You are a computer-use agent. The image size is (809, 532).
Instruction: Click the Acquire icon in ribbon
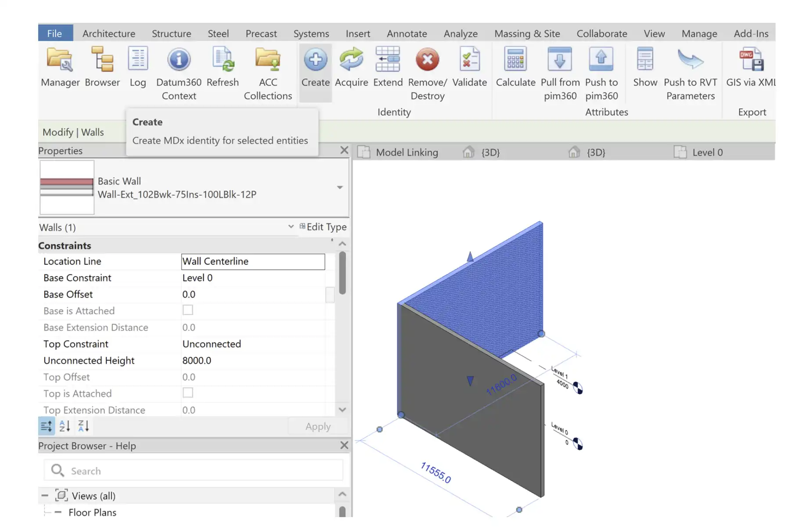(x=351, y=61)
